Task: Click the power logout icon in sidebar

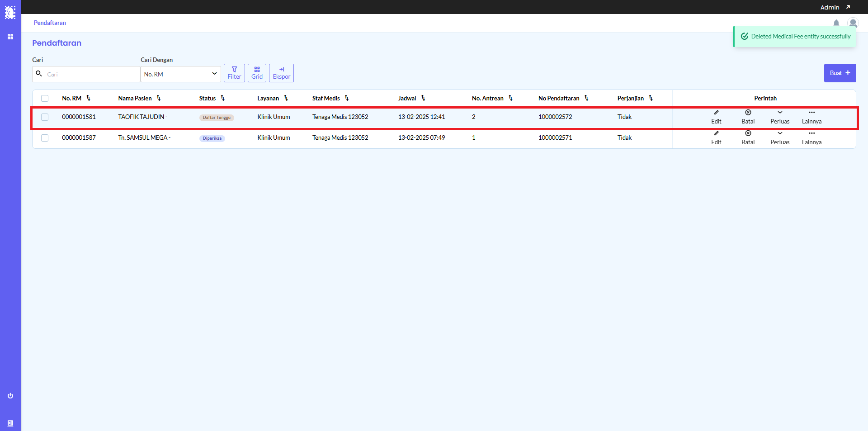Action: tap(10, 396)
